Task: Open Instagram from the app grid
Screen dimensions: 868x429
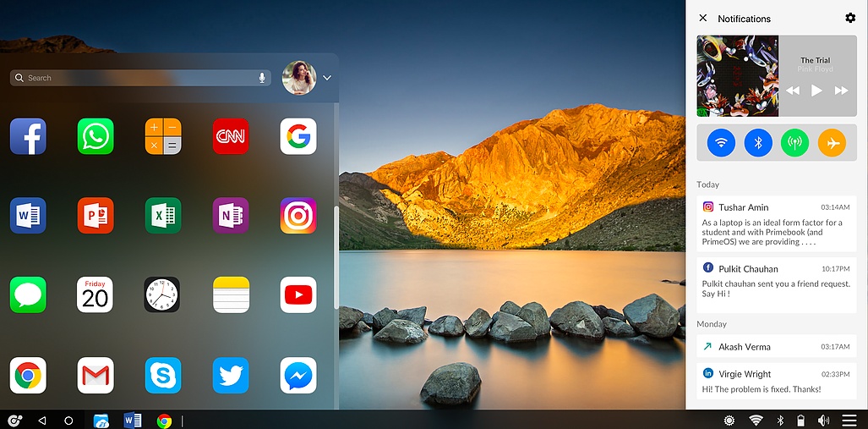Action: [298, 216]
